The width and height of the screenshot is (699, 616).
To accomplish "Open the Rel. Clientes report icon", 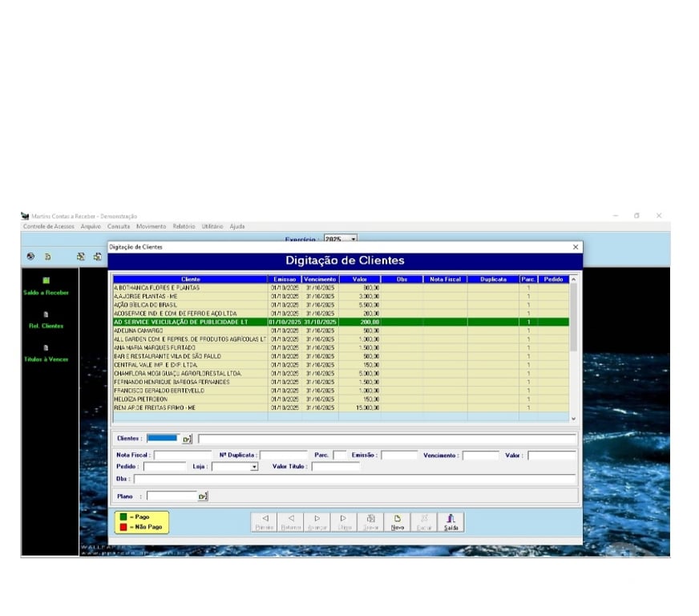I will click(46, 315).
